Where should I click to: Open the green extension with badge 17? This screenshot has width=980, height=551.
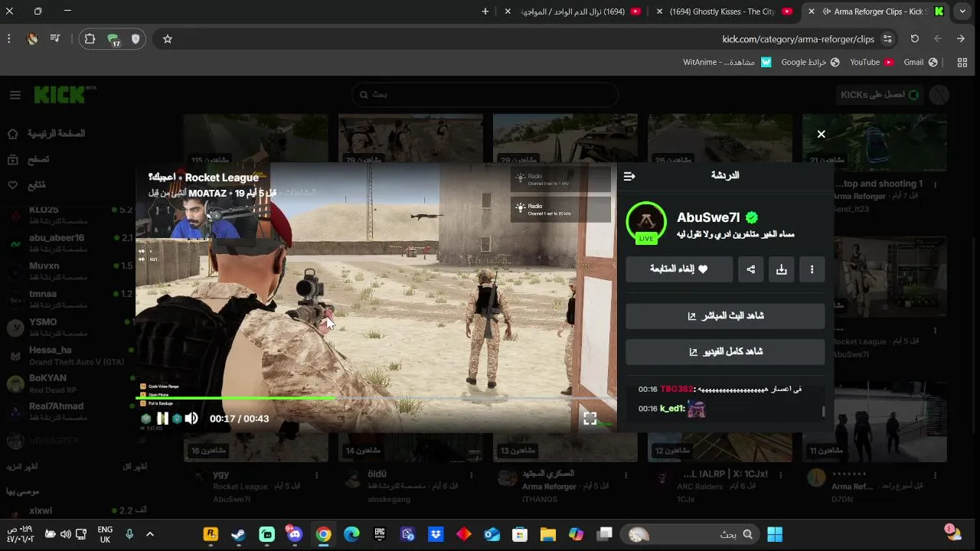point(113,39)
